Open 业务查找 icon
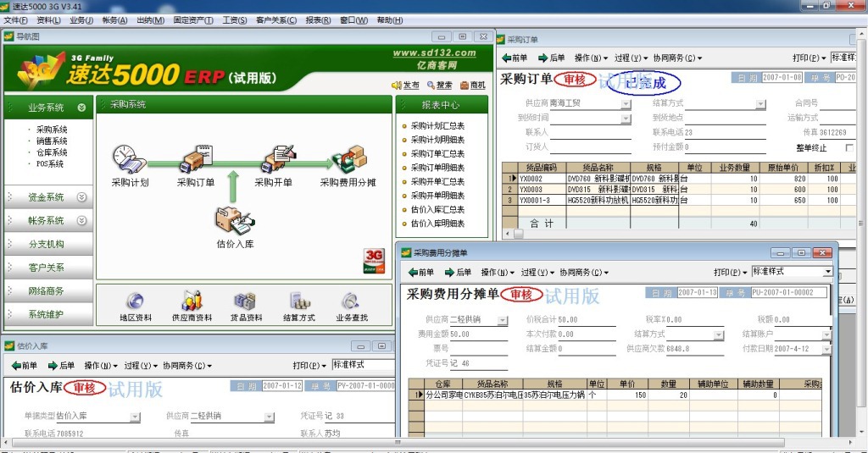The width and height of the screenshot is (868, 453). coord(351,301)
